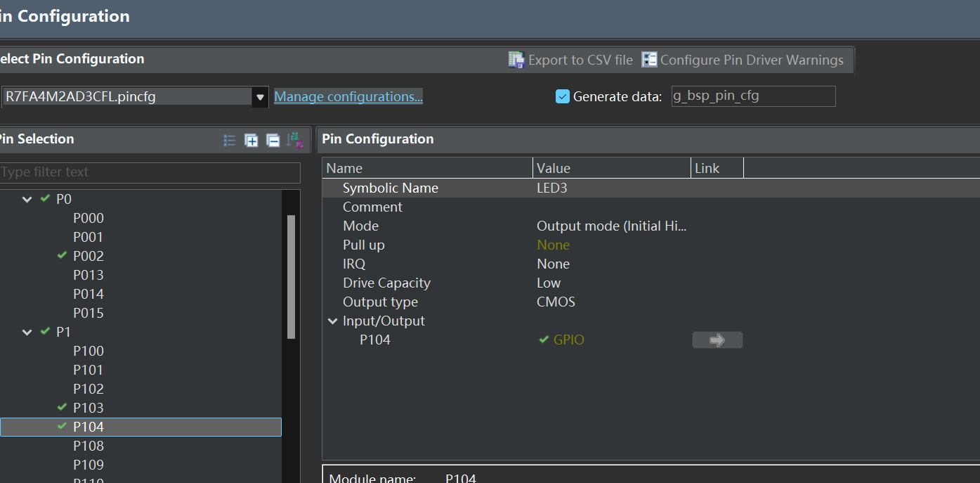Select pin P108 in the tree
Image resolution: width=980 pixels, height=483 pixels.
click(89, 446)
